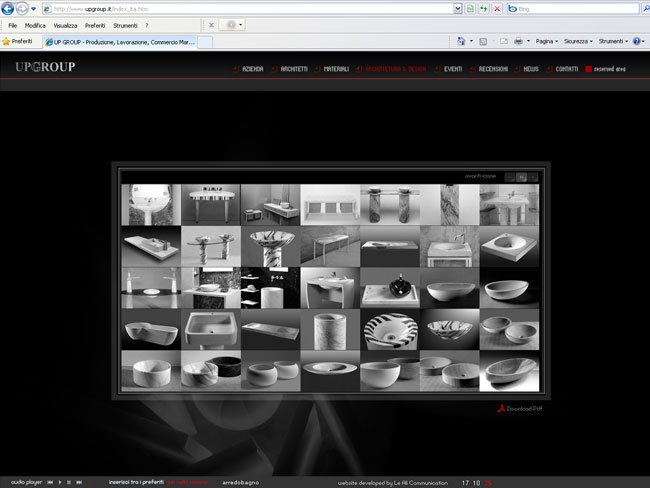Image resolution: width=650 pixels, height=488 pixels.
Task: Open the File menu
Action: 12,26
